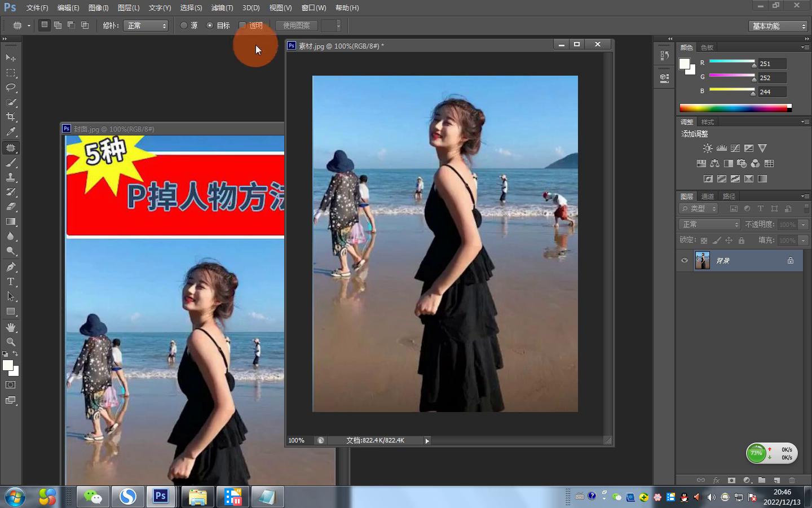Switch to the 通道 tab
812x508 pixels.
tap(708, 196)
